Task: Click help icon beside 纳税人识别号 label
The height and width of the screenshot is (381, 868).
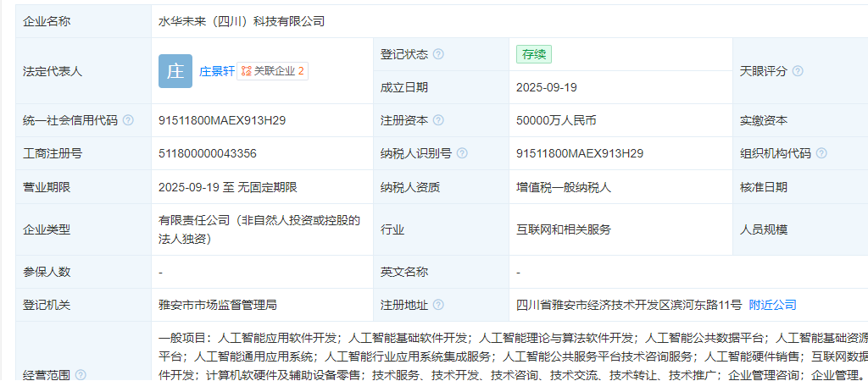Action: 462,153
